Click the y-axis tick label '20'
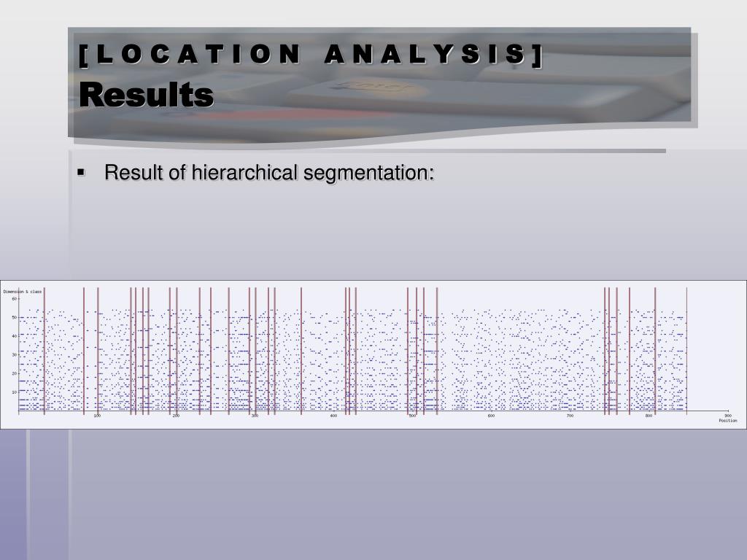The image size is (747, 560). 15,373
